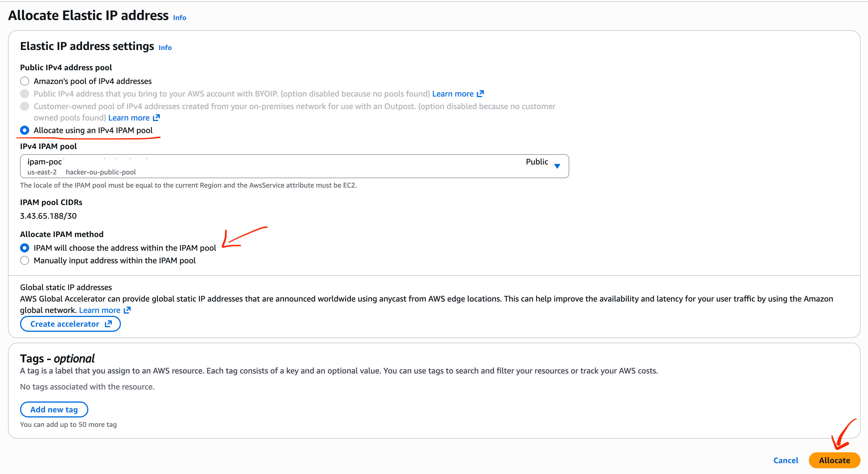Click external link icon inside Create accelerator button

pos(108,324)
